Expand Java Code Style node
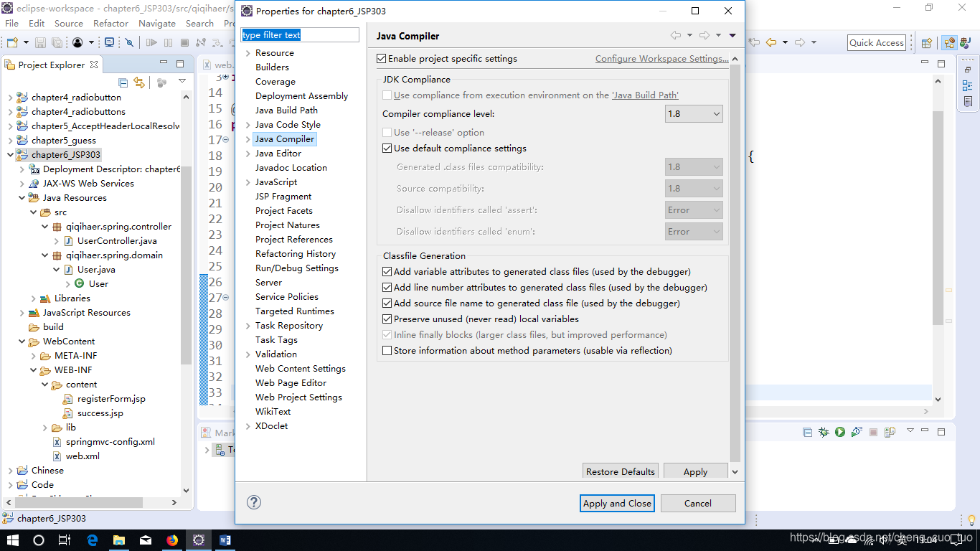Viewport: 980px width, 551px height. (x=248, y=125)
